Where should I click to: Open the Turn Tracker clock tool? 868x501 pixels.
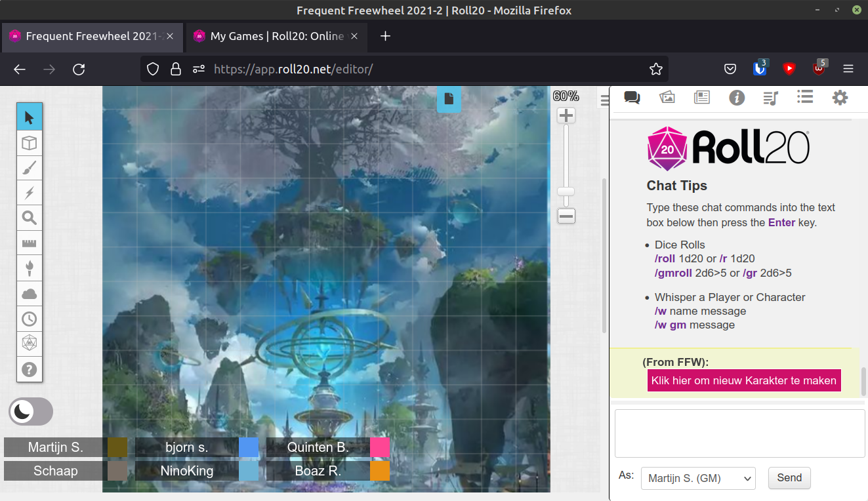tap(30, 319)
